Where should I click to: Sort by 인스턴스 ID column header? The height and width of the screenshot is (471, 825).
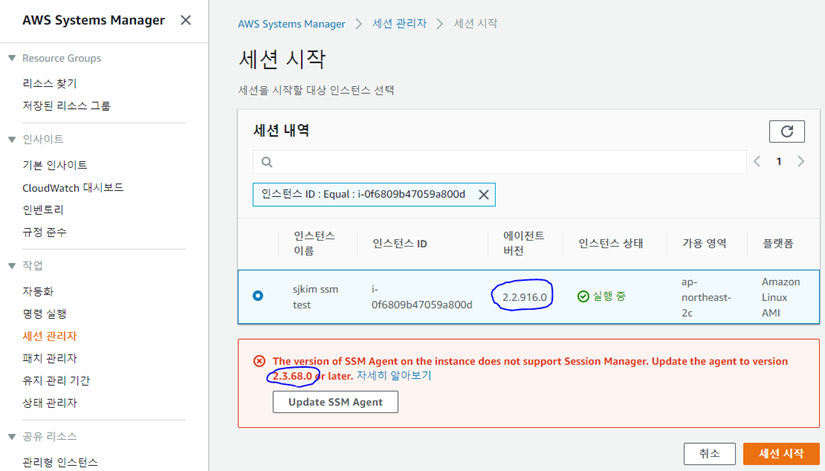400,244
